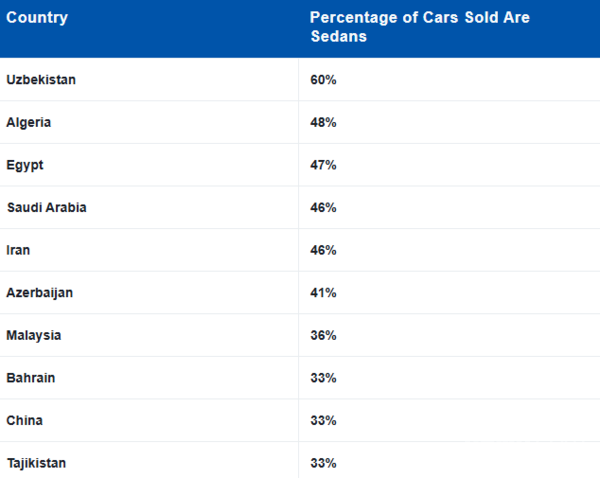Click the Country column header
The image size is (600, 478).
point(37,18)
